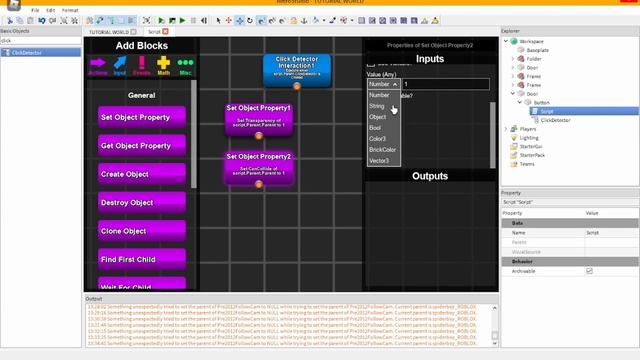Choose the red Move tool icon

coord(229,20)
